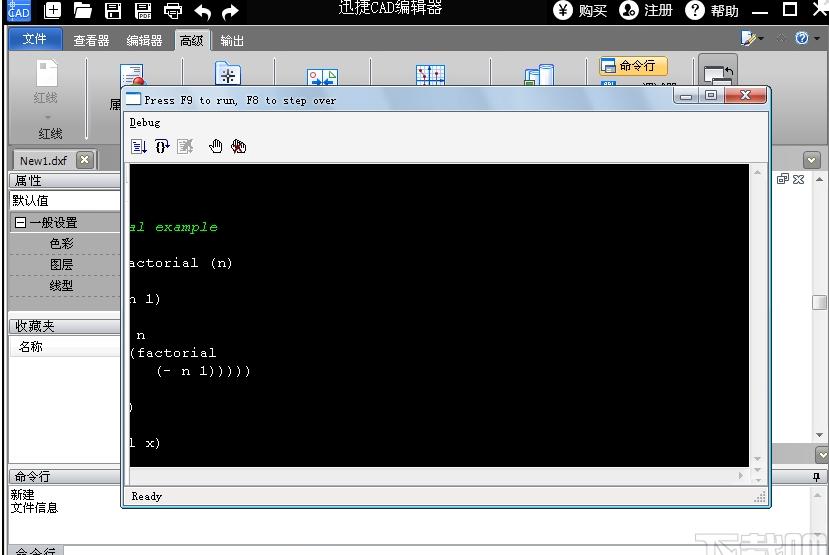The height and width of the screenshot is (555, 829).
Task: Click the CAD application logo icon
Action: pos(19,10)
